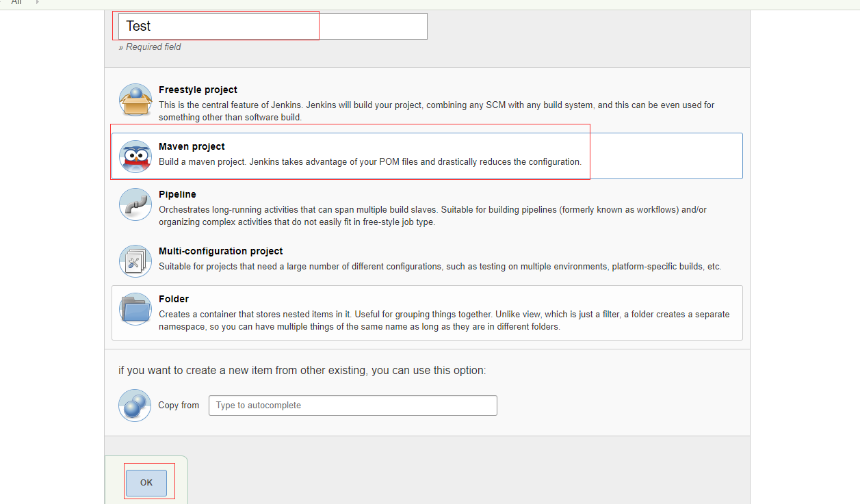Click the Freestyle project box icon
This screenshot has height=504, width=860.
(135, 101)
